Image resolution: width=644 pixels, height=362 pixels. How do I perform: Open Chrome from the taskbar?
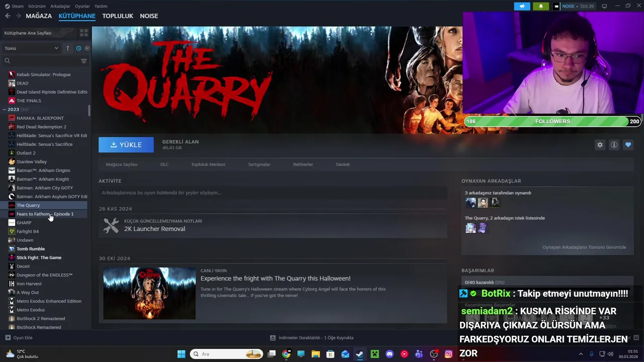286,354
